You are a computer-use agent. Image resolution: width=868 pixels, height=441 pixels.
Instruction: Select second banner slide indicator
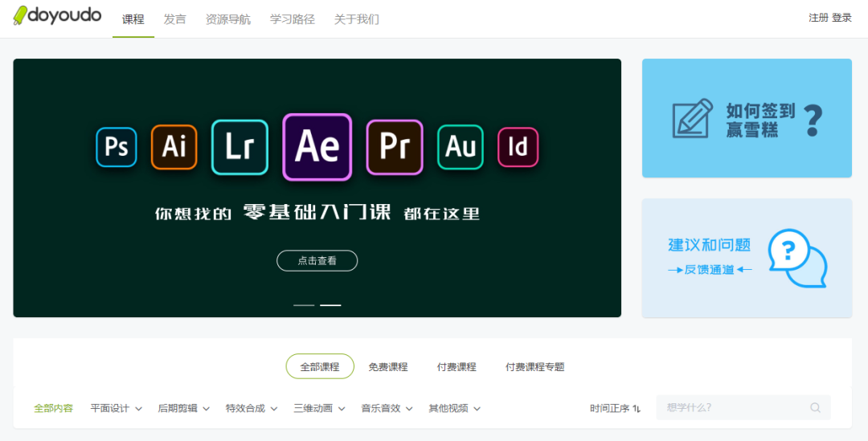pyautogui.click(x=330, y=305)
